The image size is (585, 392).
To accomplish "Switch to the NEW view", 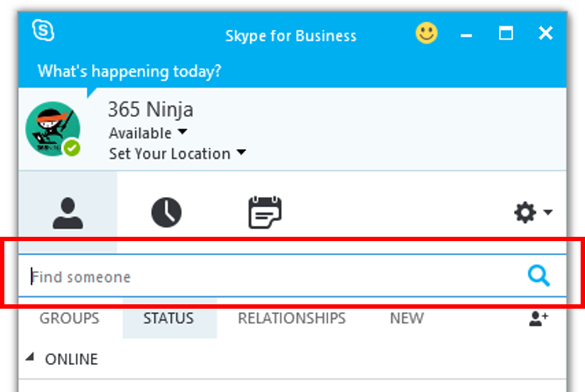I will point(407,318).
